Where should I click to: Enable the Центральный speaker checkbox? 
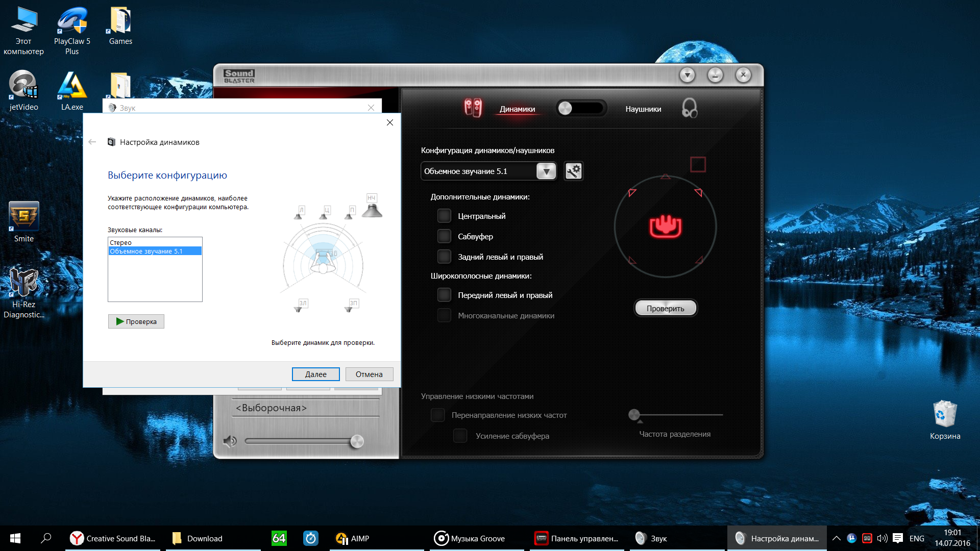[444, 216]
